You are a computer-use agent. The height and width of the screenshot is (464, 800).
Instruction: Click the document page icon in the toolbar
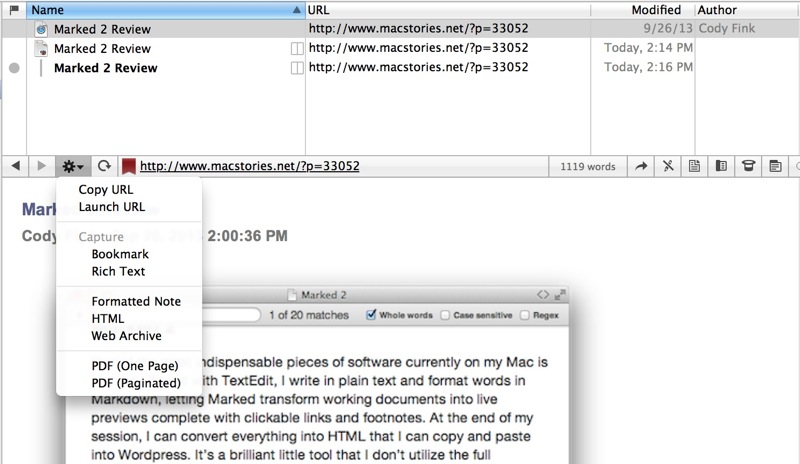click(694, 166)
